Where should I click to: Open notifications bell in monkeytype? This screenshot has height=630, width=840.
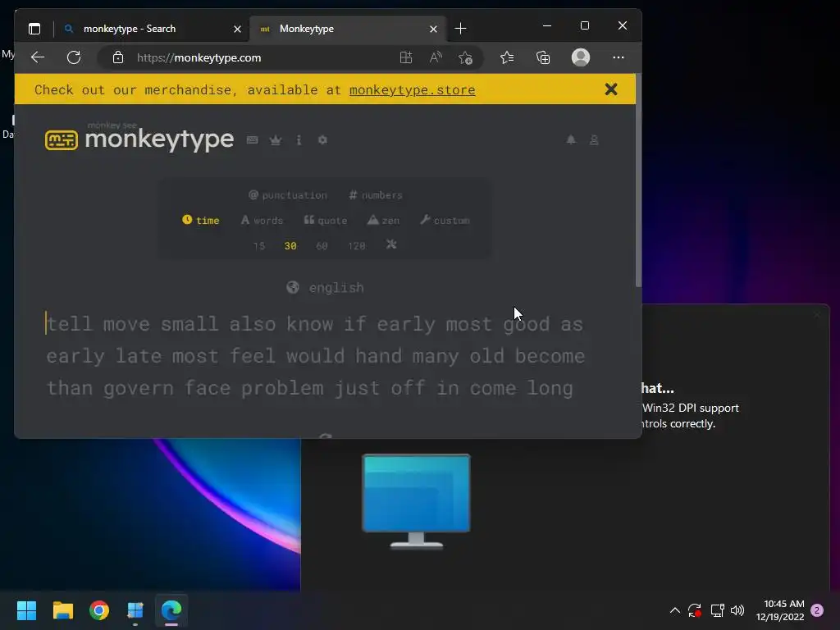571,139
